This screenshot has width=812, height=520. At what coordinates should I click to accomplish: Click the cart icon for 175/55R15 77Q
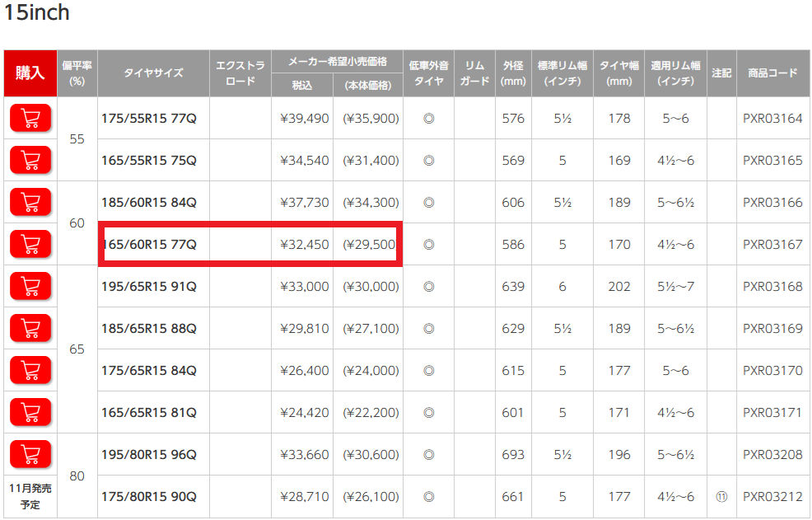(x=30, y=118)
